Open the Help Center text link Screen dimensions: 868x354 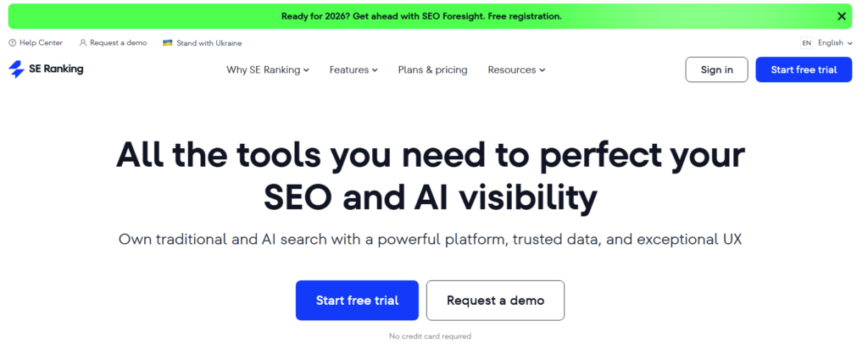[x=40, y=42]
